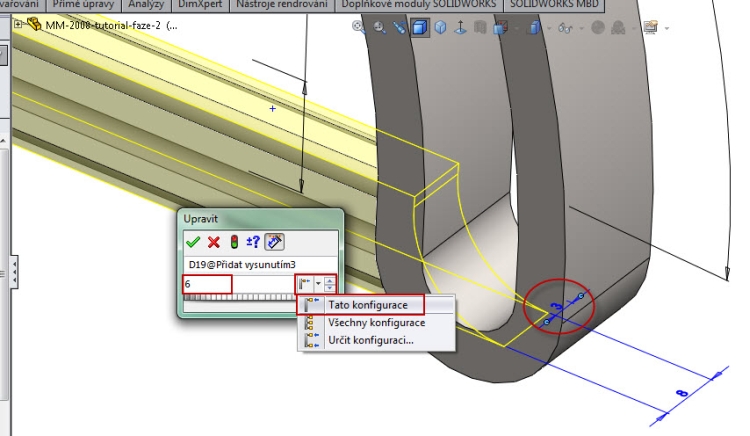Click the Display Style cube icon
Viewport: 750px width, 436px height.
click(534, 28)
